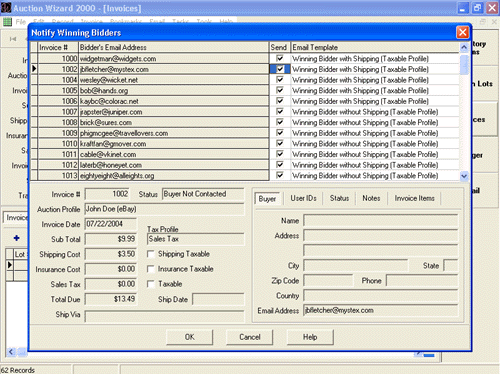The image size is (500, 374).
Task: Toggle Send checkbox for invoice 1012
Action: 280,165
